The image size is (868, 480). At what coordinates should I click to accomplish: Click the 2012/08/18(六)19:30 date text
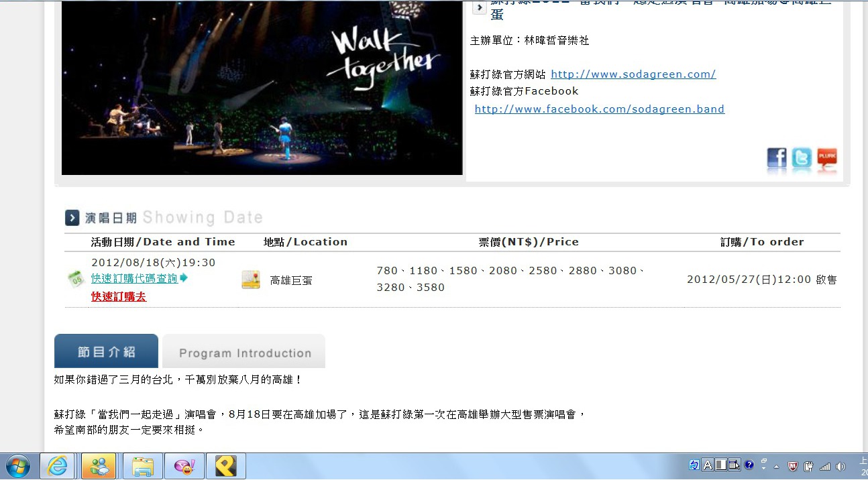[154, 263]
